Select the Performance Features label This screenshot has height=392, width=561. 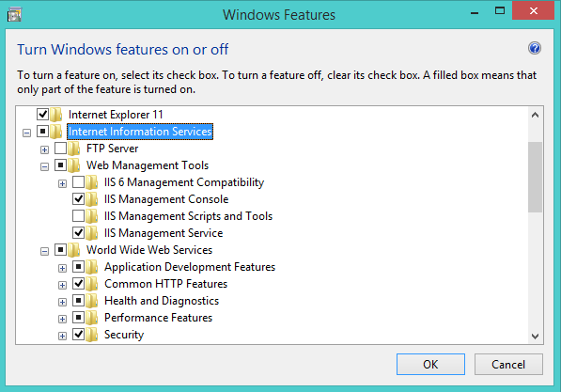coord(158,318)
